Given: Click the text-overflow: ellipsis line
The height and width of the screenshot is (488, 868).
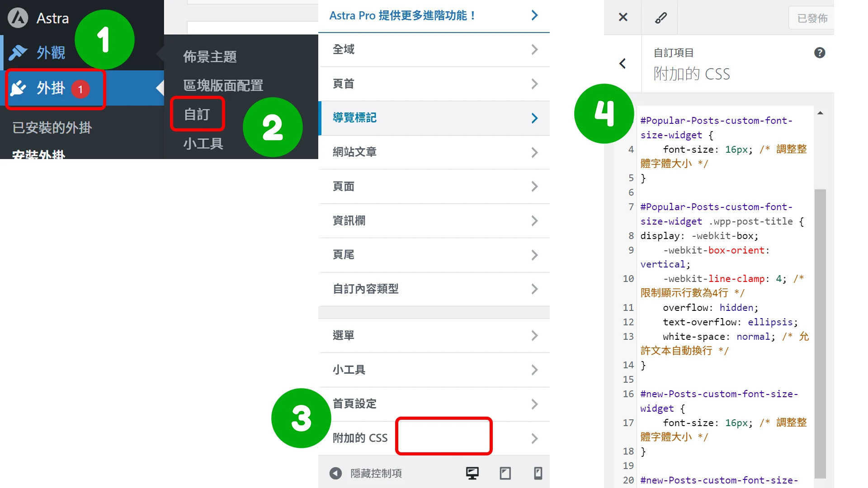Looking at the screenshot, I should tap(730, 322).
